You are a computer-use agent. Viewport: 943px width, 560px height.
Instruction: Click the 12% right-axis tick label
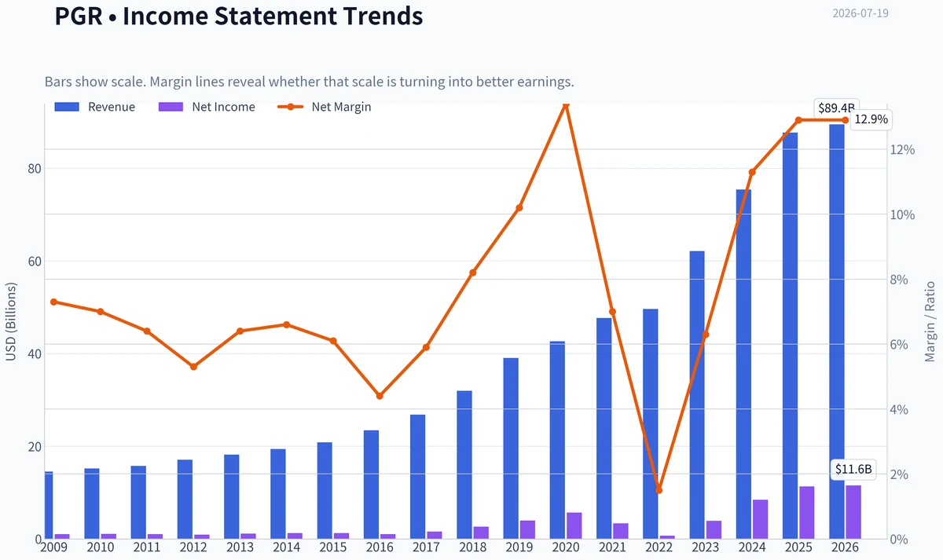[x=903, y=150]
